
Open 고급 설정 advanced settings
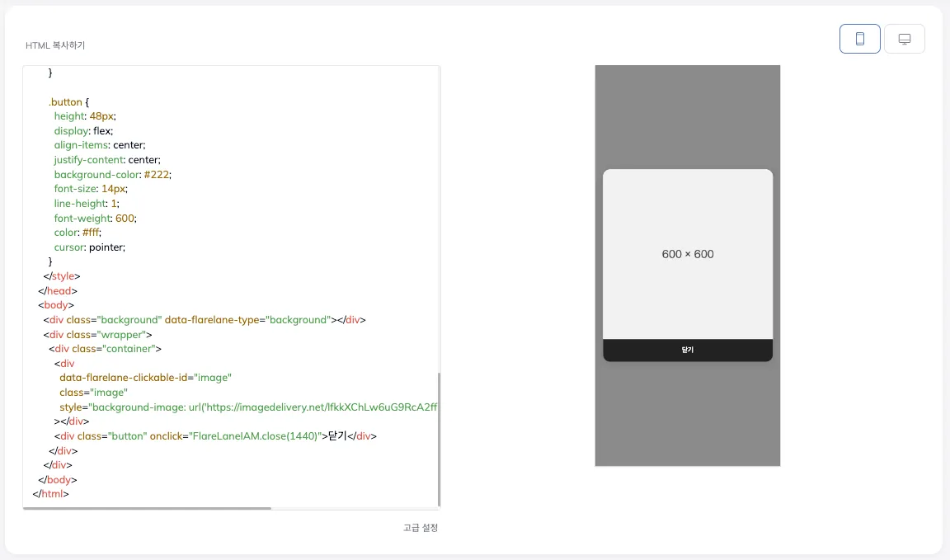[x=421, y=528]
